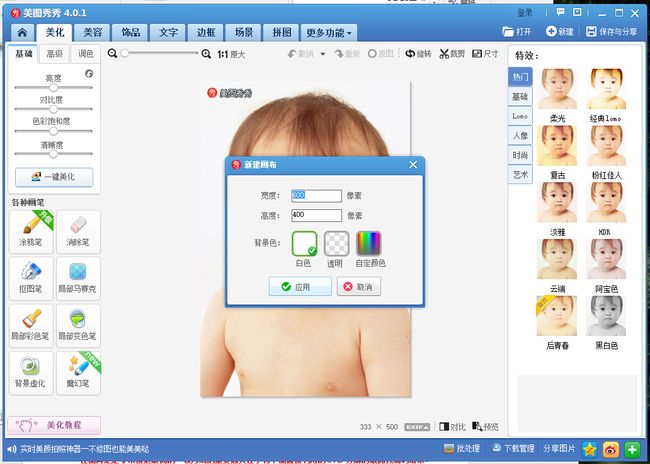Click the 亮度 slider handle
This screenshot has width=650, height=464.
tap(53, 87)
